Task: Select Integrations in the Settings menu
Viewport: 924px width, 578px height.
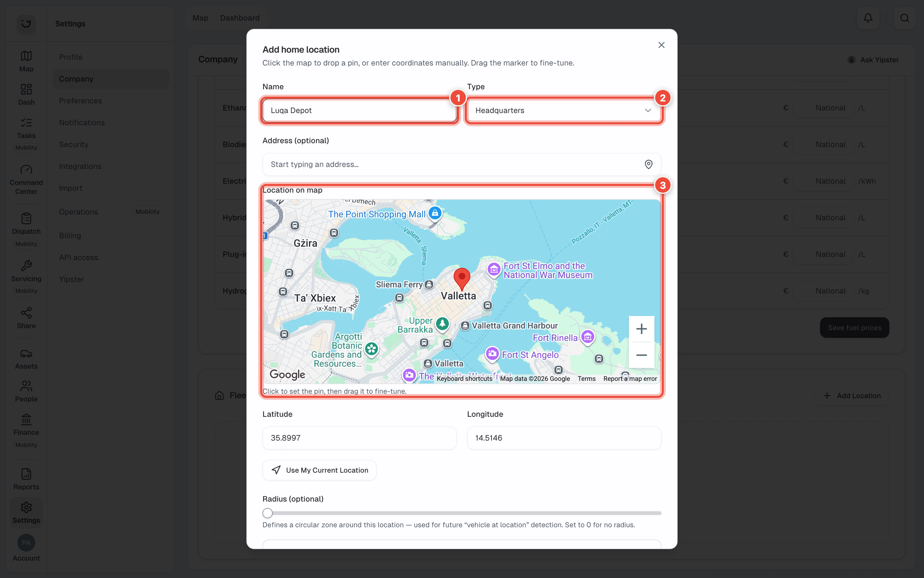Action: 111,166
